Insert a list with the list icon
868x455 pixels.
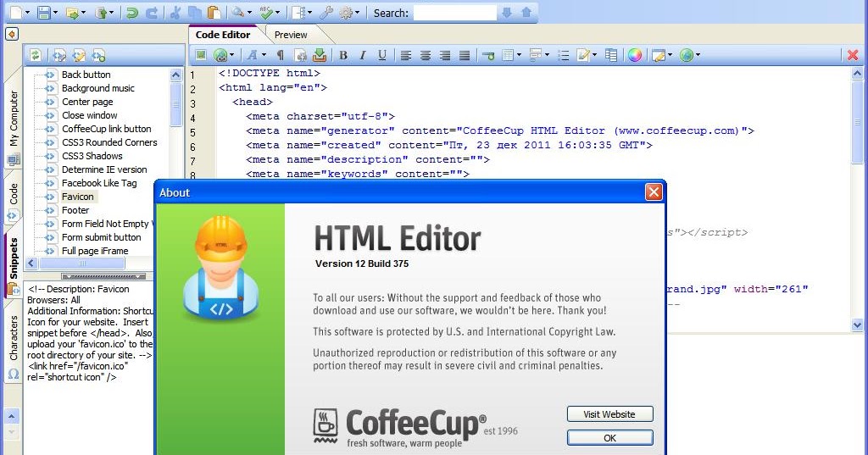[564, 55]
